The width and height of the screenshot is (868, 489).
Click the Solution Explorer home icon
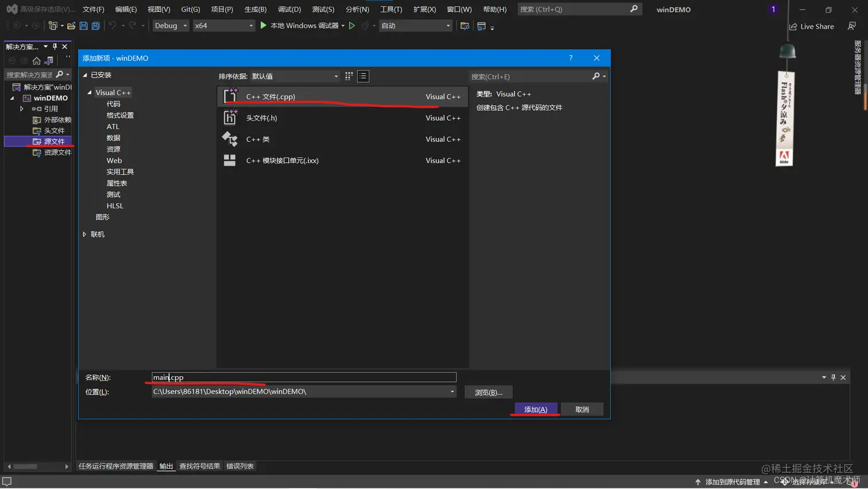click(37, 60)
